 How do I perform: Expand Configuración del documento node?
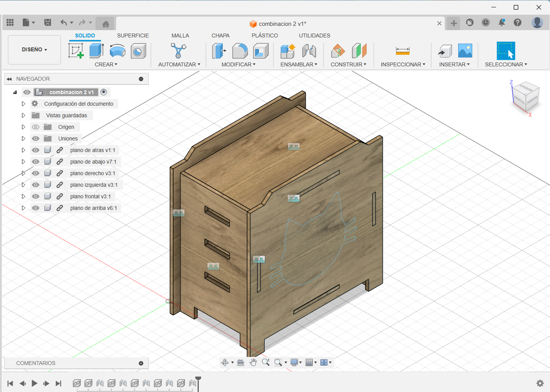point(23,104)
